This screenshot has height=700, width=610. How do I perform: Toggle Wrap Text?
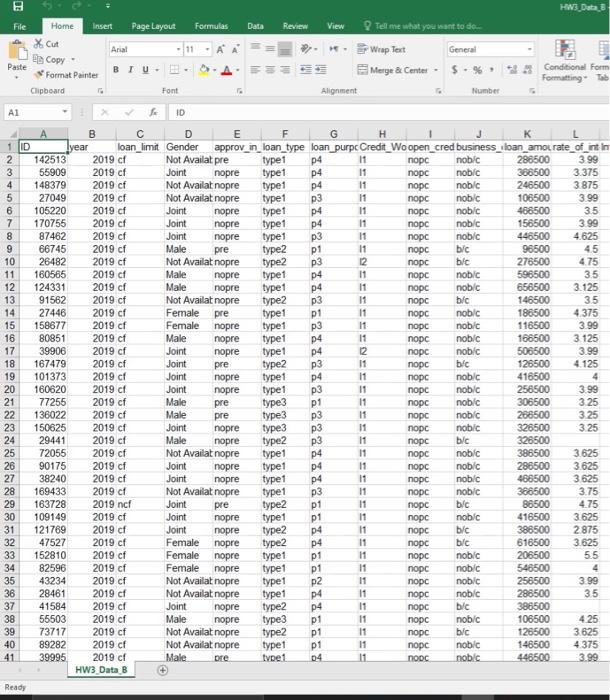coord(381,49)
